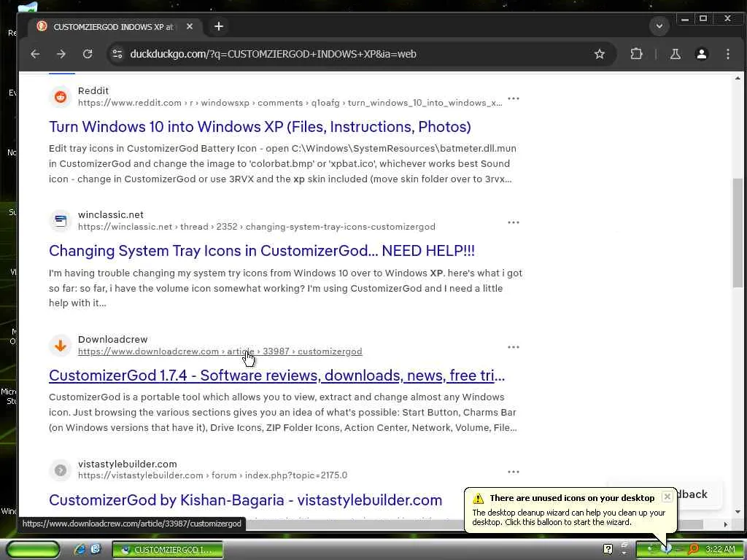
Task: Maximize the browser window
Action: (703, 18)
